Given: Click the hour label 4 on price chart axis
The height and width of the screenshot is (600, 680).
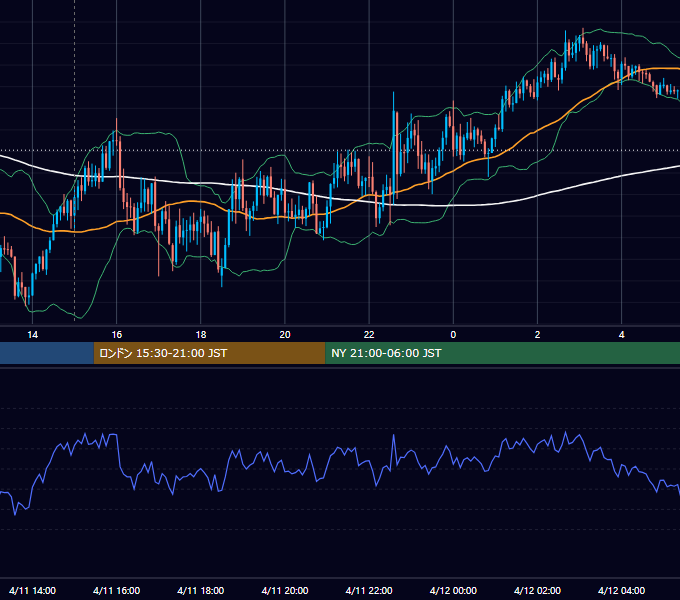Looking at the screenshot, I should pyautogui.click(x=621, y=335).
